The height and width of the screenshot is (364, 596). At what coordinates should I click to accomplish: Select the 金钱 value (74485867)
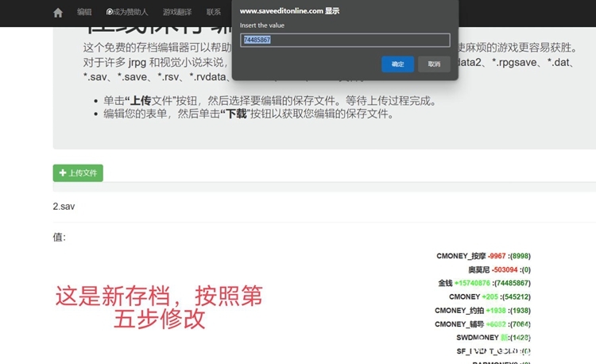point(512,283)
